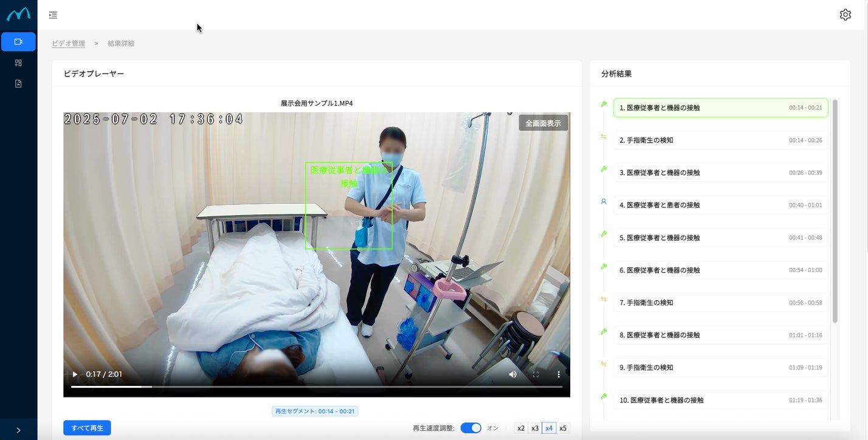The image size is (868, 440).
Task: Select result 2. 手指衛生の検知
Action: 720,140
